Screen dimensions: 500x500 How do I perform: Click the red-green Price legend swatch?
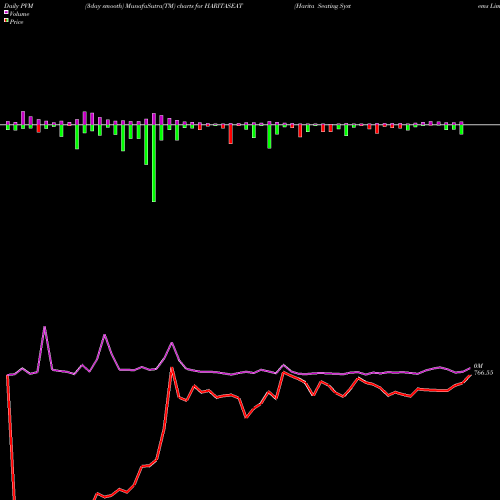tap(6, 21)
